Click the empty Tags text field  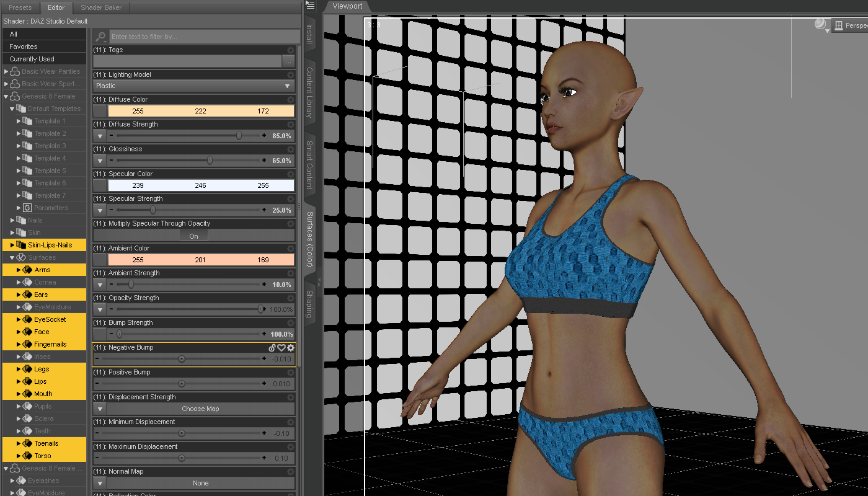pyautogui.click(x=187, y=61)
